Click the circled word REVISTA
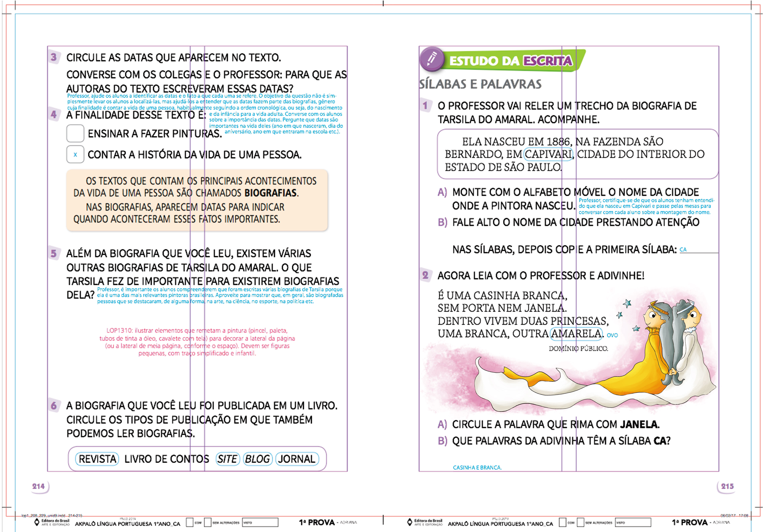This screenshot has height=532, width=765. click(x=97, y=459)
